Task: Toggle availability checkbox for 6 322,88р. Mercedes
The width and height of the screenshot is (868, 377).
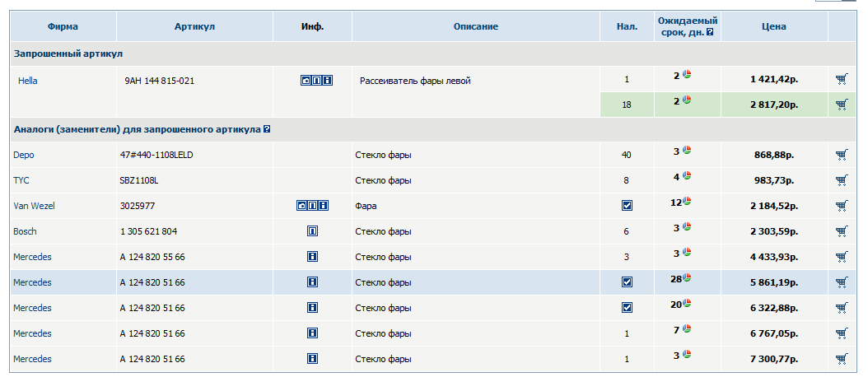Action: click(x=627, y=308)
